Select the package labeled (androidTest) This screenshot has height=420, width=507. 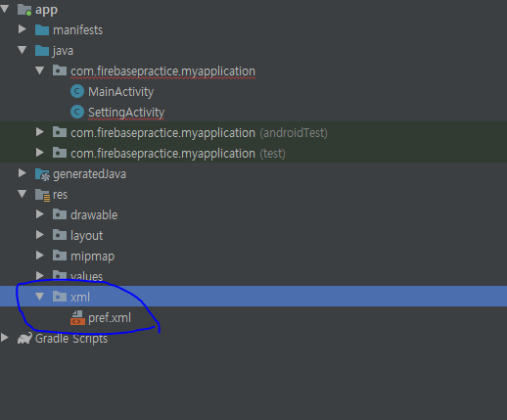pos(199,133)
